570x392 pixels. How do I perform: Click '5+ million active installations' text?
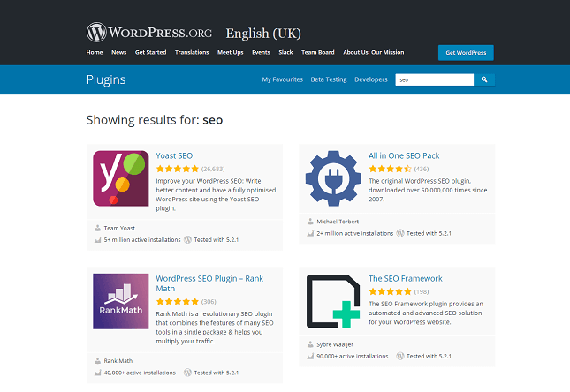click(142, 240)
